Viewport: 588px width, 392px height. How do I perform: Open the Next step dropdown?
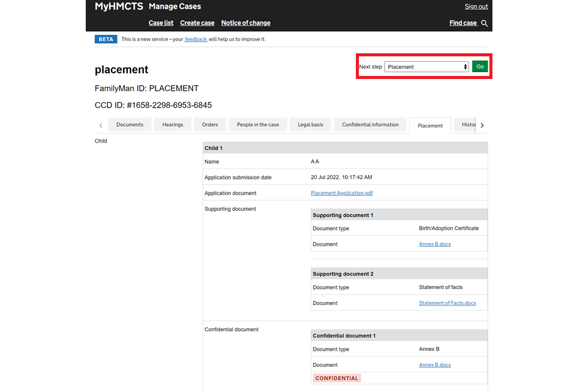(x=427, y=67)
